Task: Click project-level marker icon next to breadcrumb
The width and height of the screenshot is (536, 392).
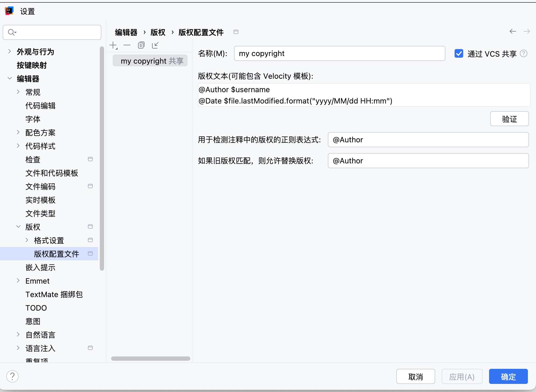Action: [x=236, y=32]
